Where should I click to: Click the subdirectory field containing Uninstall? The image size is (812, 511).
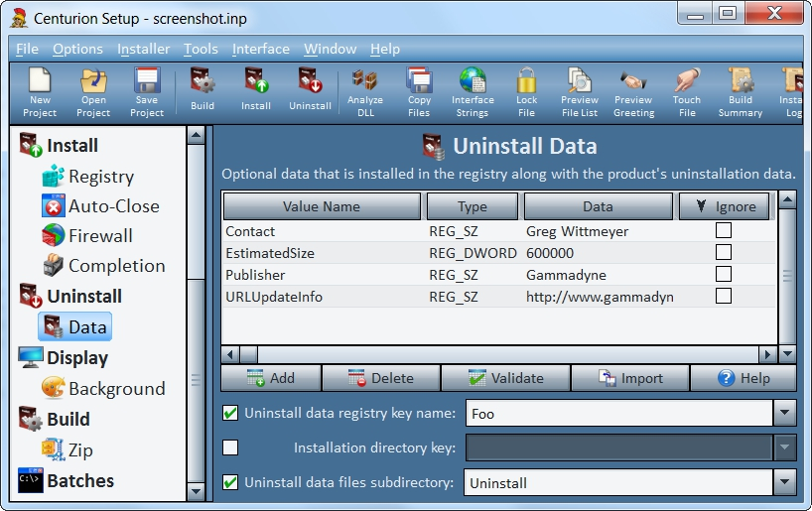[x=618, y=482]
